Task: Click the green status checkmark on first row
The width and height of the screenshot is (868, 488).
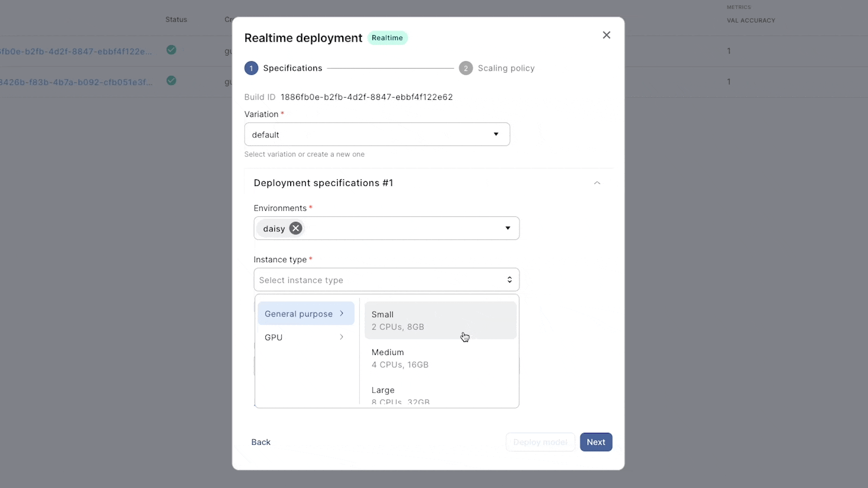Action: tap(171, 50)
